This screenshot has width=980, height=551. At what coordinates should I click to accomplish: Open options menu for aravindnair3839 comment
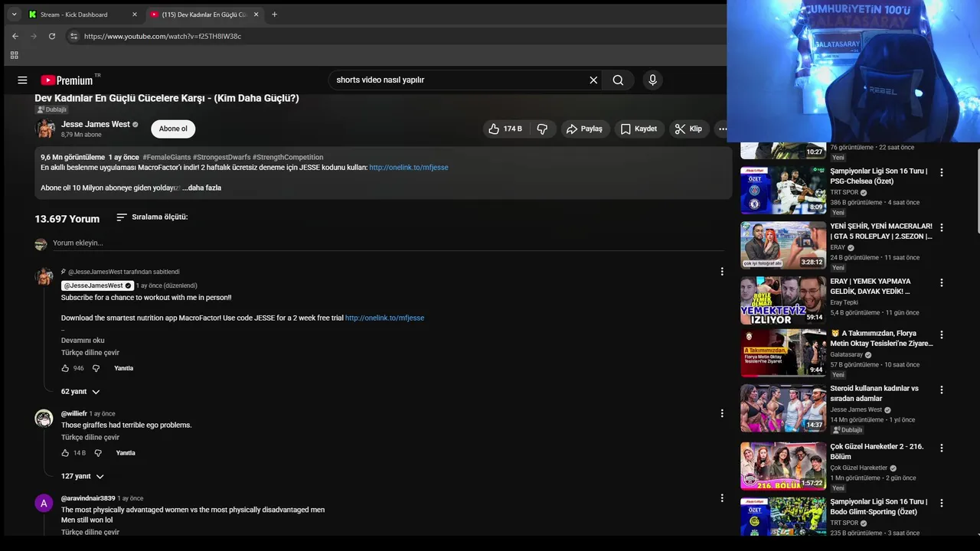[x=721, y=498]
